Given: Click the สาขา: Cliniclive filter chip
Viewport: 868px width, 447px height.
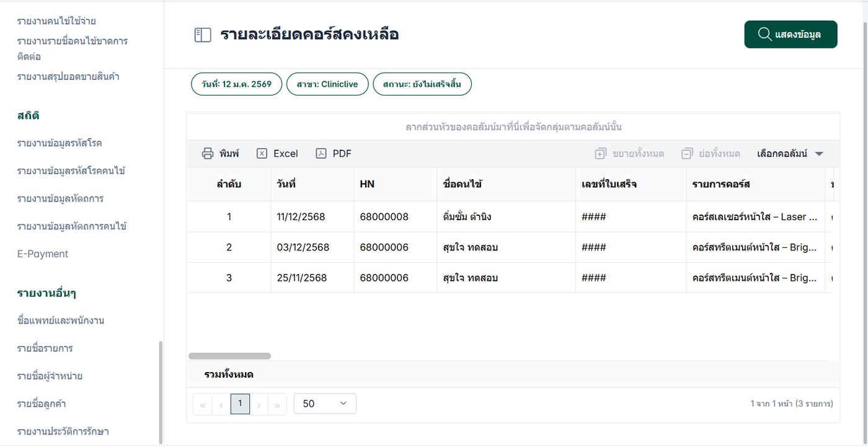Looking at the screenshot, I should point(327,84).
